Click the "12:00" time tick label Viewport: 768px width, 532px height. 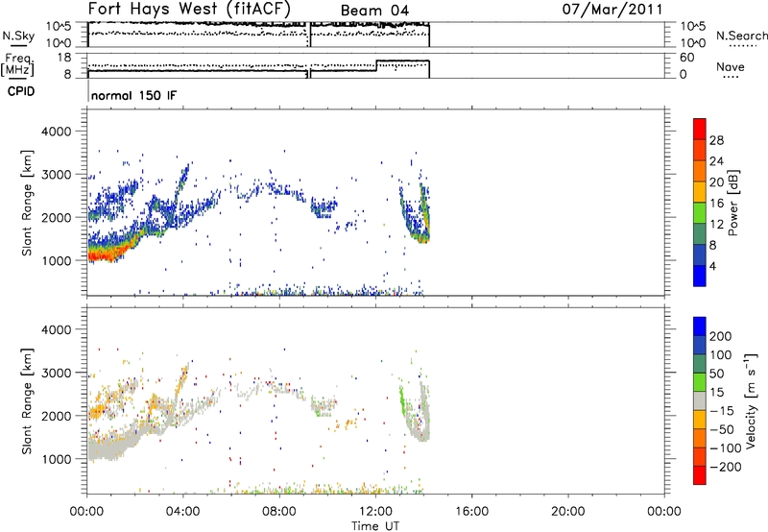(x=375, y=512)
